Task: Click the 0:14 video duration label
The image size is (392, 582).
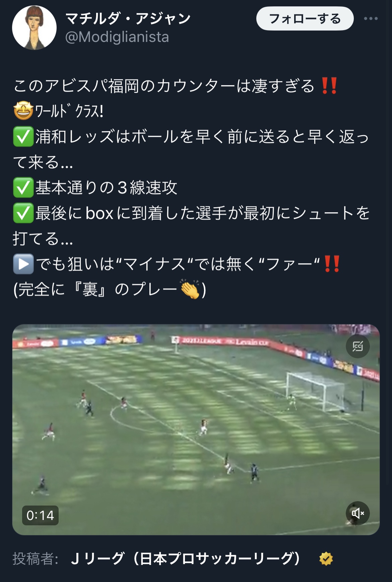Action: [x=40, y=515]
